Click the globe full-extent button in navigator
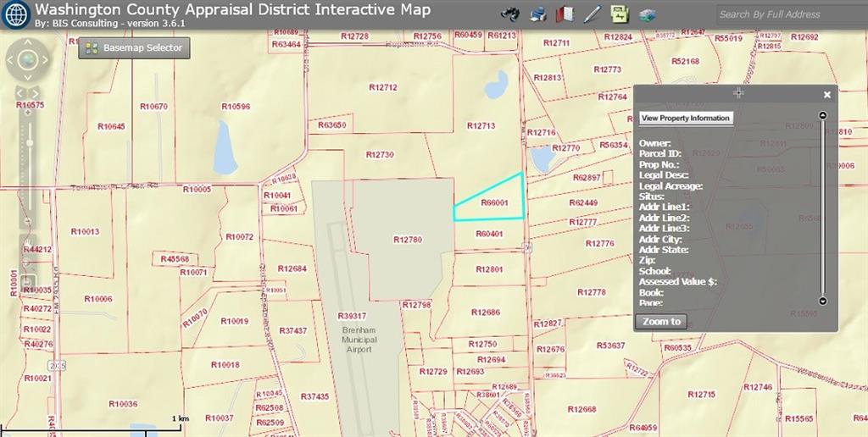This screenshot has width=868, height=437. (x=28, y=60)
